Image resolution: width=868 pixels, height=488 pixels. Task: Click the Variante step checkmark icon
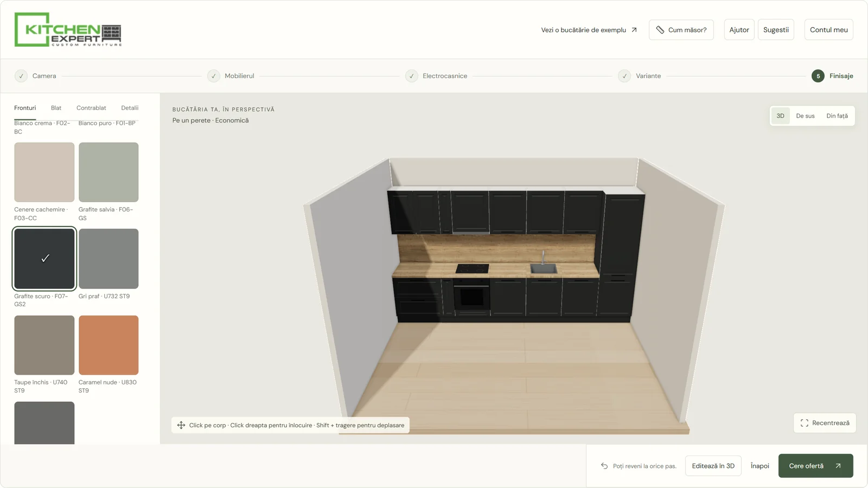(624, 76)
